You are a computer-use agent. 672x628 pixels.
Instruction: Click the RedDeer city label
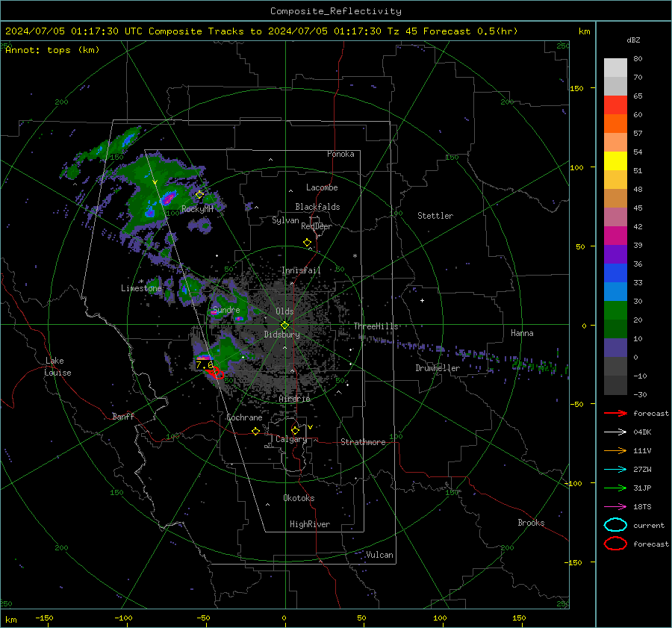tap(317, 226)
